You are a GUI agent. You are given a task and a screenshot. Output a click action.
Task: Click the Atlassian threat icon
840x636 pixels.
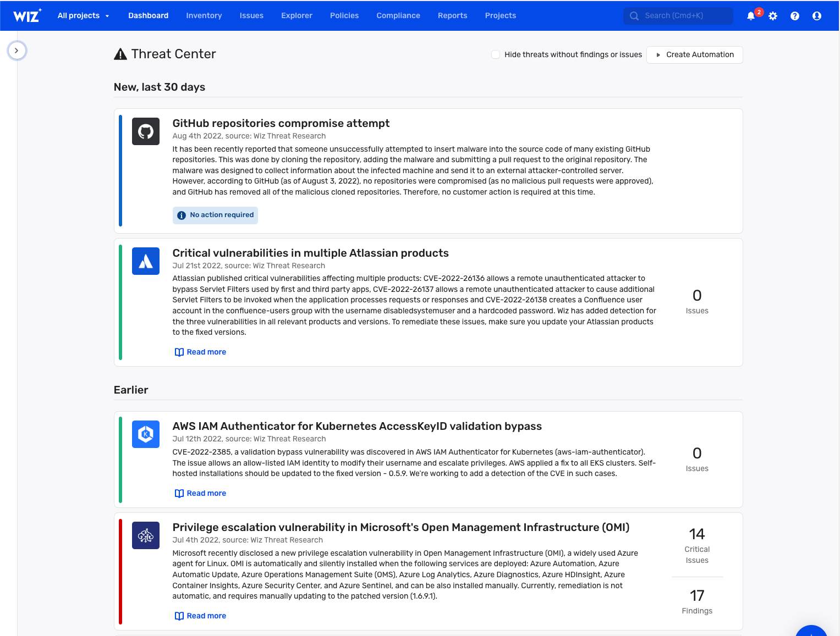click(x=146, y=261)
